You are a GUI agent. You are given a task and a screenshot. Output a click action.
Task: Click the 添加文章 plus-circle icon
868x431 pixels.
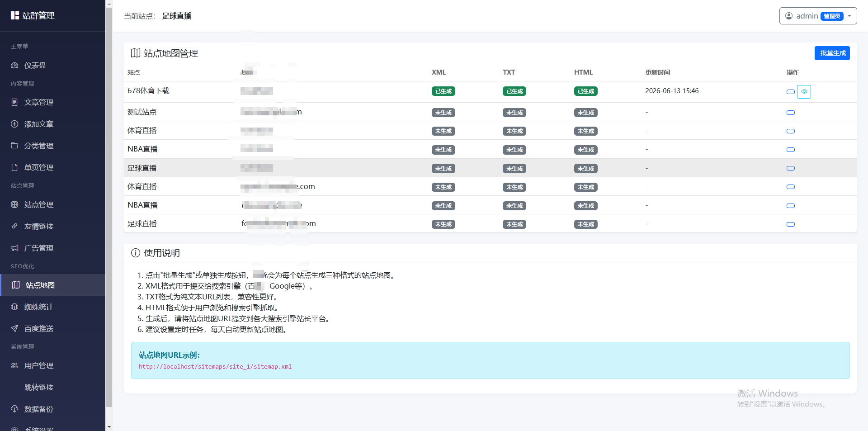click(x=14, y=124)
